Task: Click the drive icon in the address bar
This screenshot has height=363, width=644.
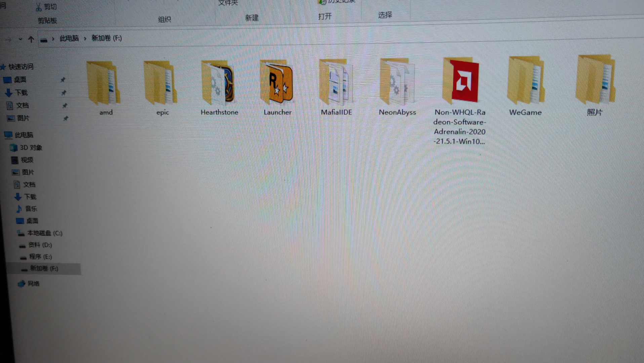Action: 44,40
